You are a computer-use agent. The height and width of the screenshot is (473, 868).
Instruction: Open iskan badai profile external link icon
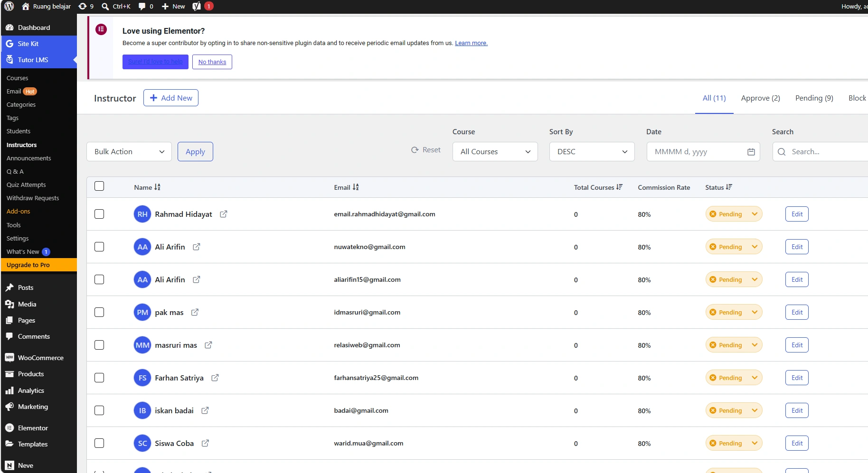[x=205, y=410]
